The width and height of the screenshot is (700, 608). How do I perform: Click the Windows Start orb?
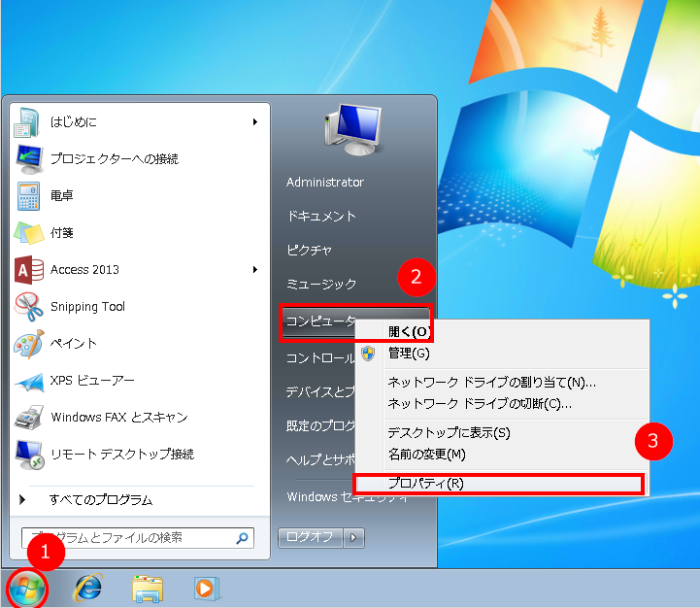[27, 590]
